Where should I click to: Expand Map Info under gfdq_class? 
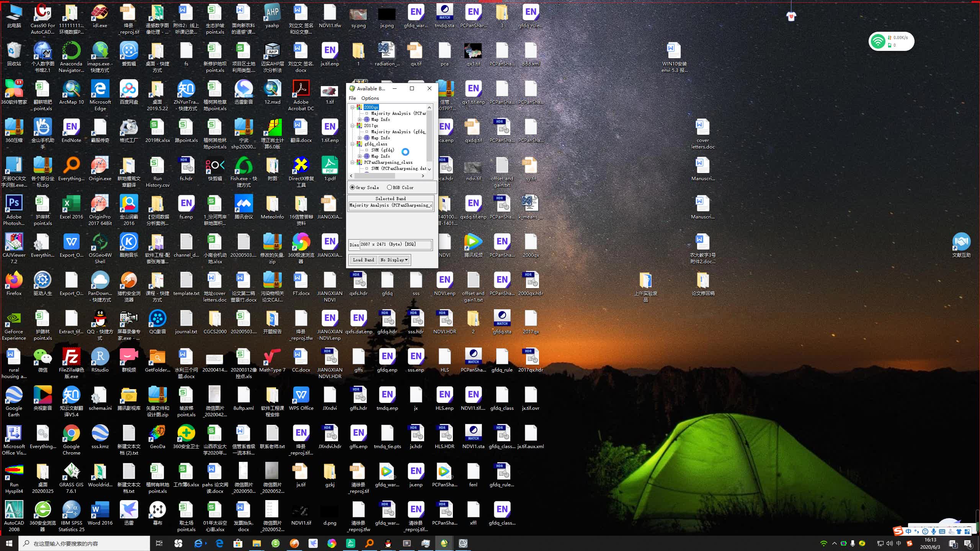359,156
